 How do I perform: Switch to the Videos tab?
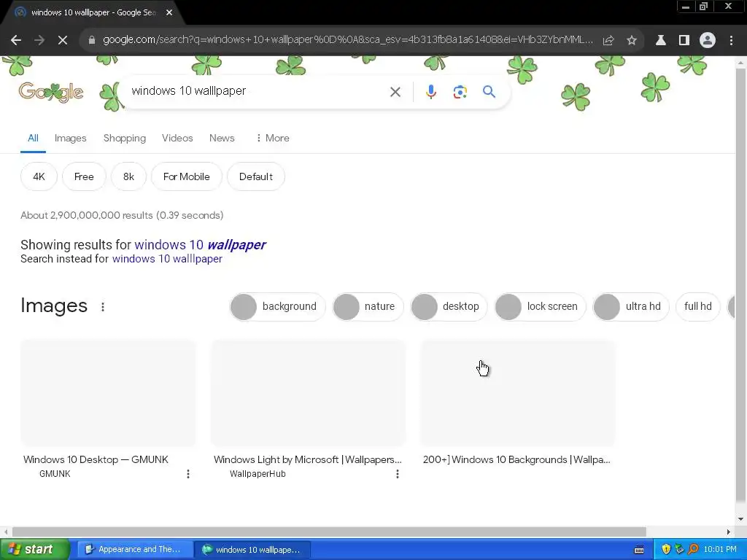[177, 138]
